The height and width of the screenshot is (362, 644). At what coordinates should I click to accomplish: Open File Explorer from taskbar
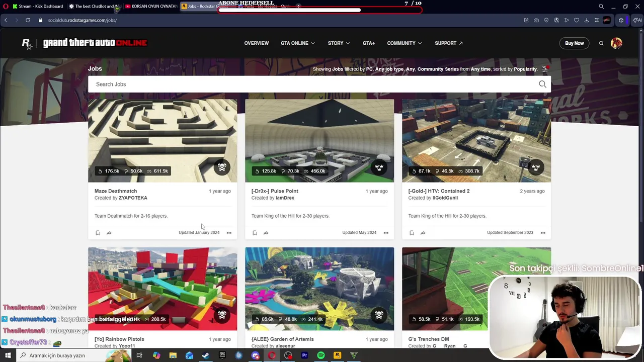click(173, 355)
